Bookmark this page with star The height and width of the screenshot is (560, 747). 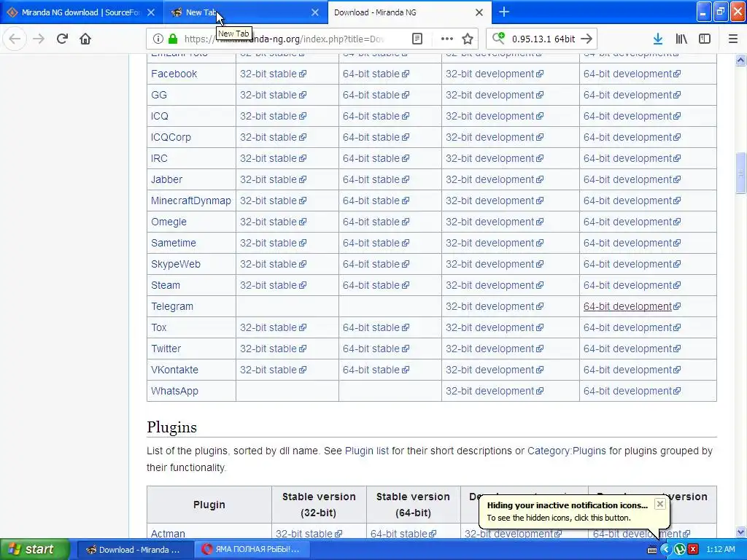point(468,39)
